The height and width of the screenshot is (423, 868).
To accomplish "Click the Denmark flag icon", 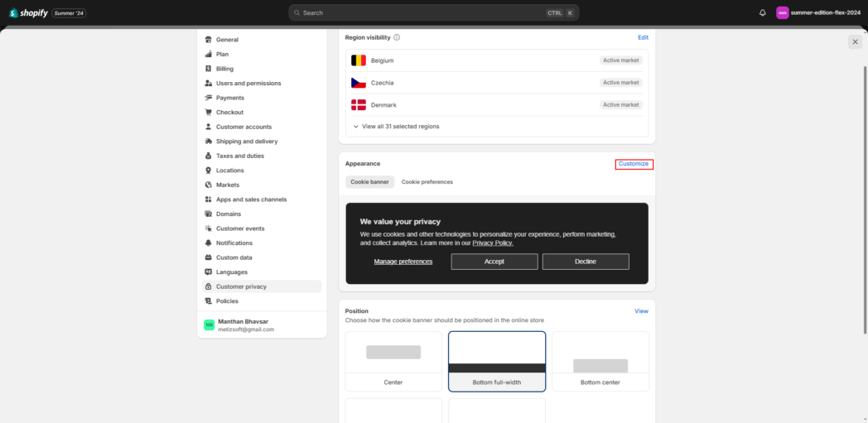I will click(x=358, y=104).
